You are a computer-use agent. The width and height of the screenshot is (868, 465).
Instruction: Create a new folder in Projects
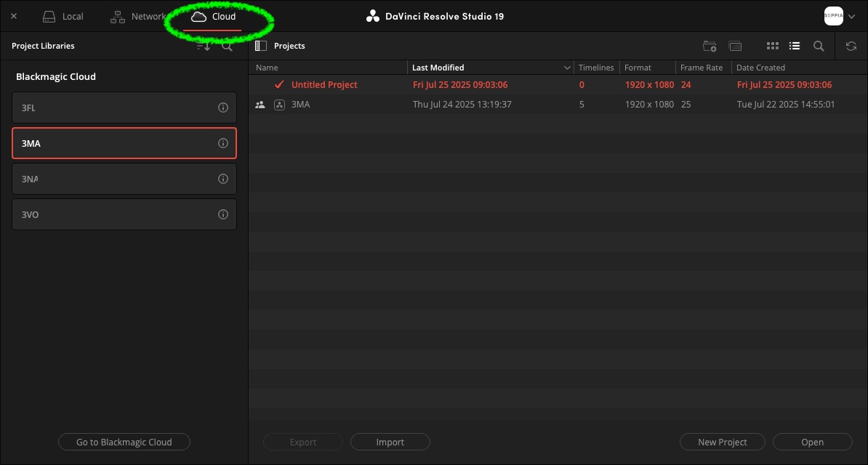point(710,46)
